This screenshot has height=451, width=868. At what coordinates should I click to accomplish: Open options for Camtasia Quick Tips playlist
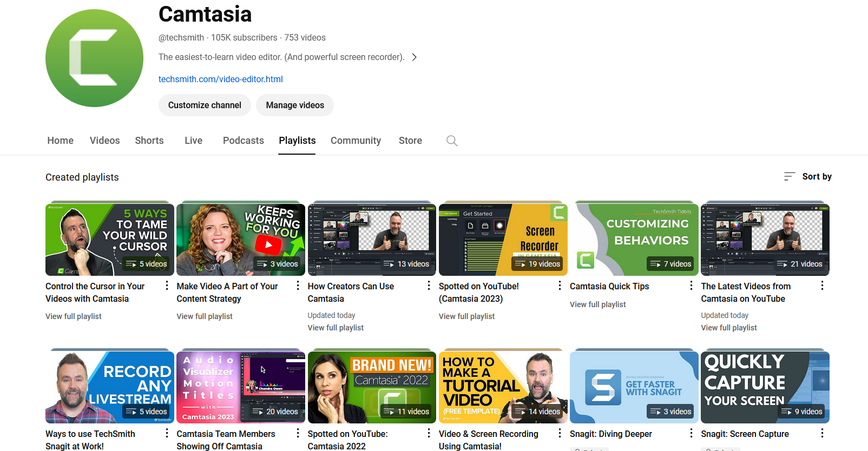(691, 286)
